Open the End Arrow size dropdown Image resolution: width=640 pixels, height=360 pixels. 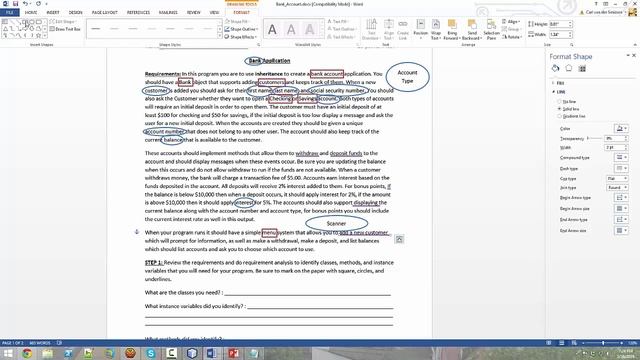pyautogui.click(x=621, y=231)
